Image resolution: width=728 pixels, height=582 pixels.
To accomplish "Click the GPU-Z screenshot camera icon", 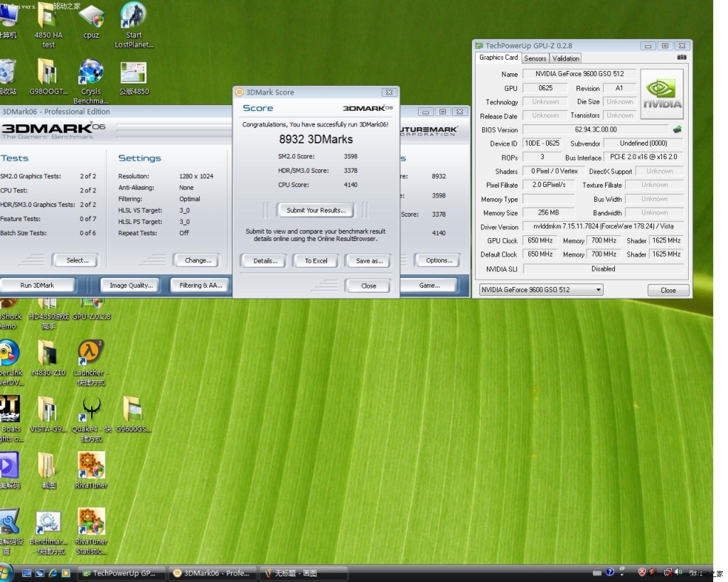I will (681, 57).
